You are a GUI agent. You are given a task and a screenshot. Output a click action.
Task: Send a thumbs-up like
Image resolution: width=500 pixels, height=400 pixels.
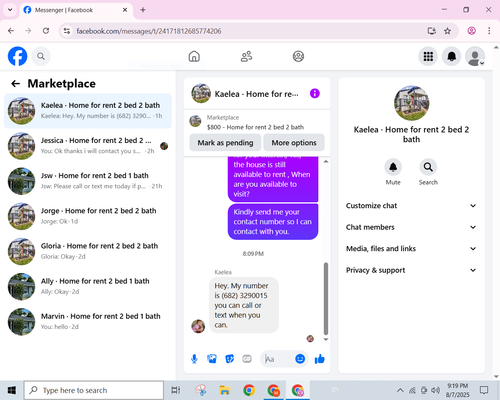(x=319, y=359)
